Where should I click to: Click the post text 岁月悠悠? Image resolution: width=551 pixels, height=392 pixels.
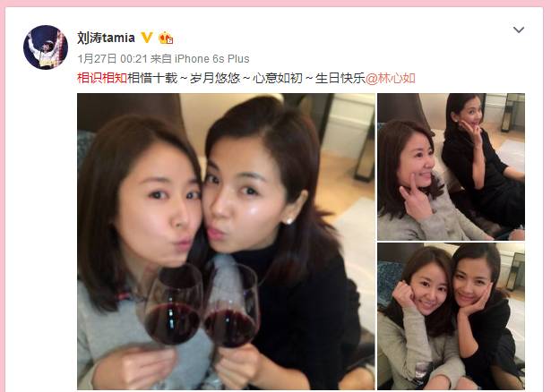pos(215,78)
